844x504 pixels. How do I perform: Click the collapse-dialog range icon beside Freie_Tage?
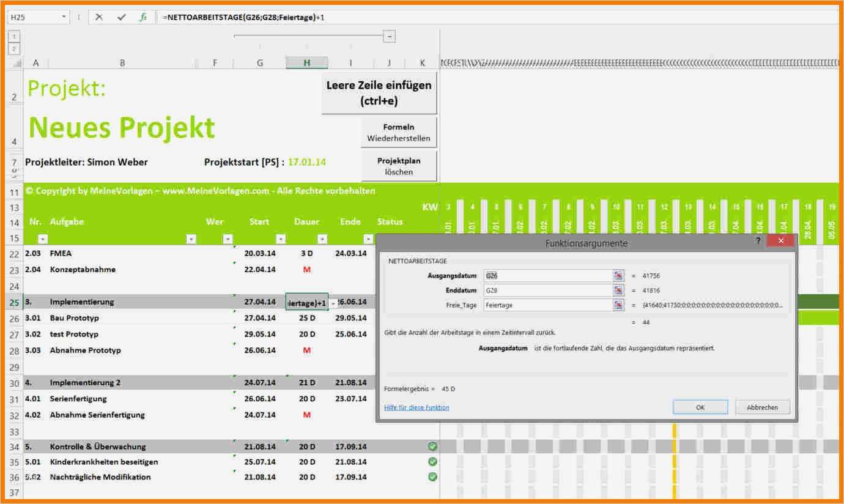(618, 305)
